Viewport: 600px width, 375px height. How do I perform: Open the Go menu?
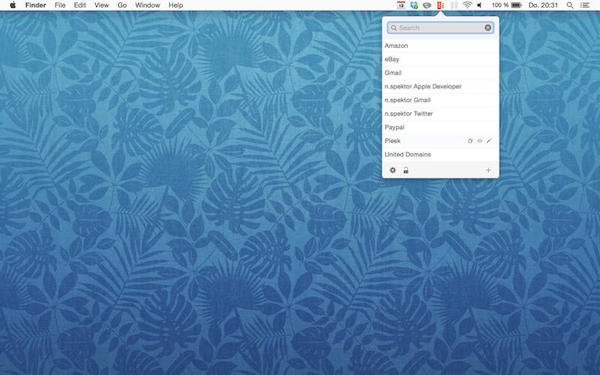122,5
